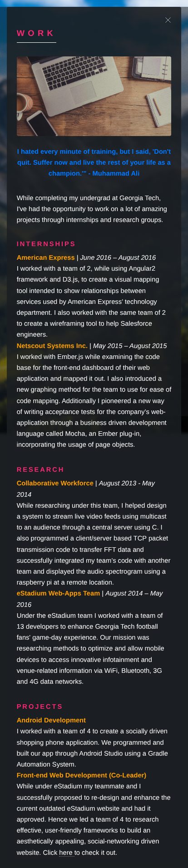This screenshot has width=188, height=868.
Task: Click the 'While completing my undergrad' intro paragraph
Action: pos(93,209)
